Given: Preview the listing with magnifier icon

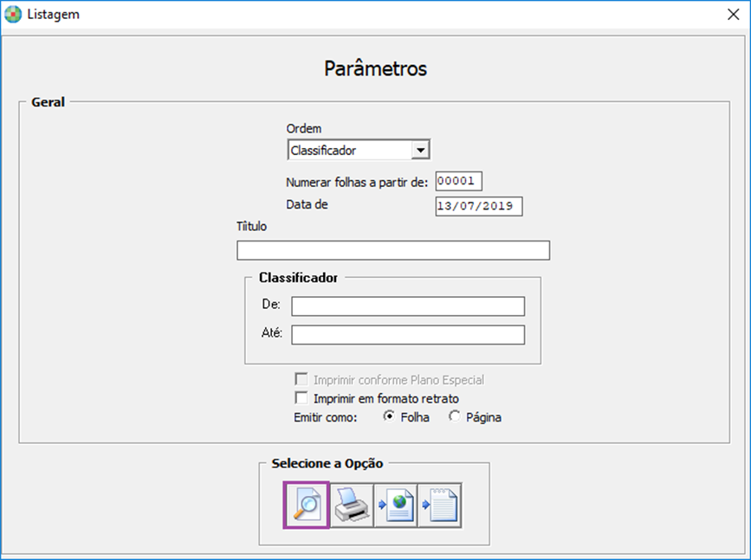Looking at the screenshot, I should pyautogui.click(x=306, y=505).
